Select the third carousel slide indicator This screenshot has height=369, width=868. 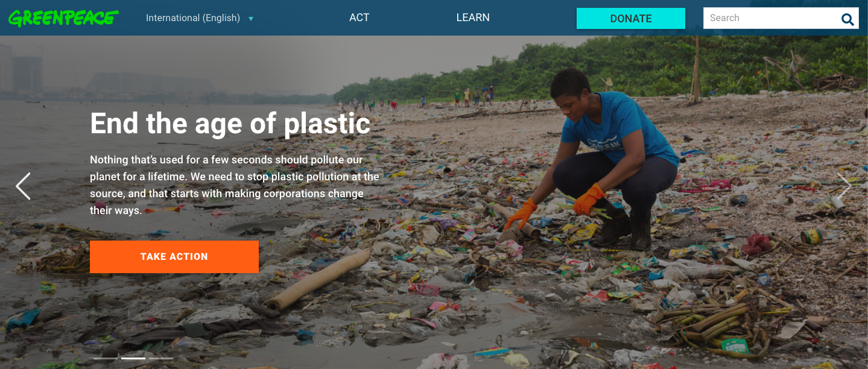tap(161, 358)
